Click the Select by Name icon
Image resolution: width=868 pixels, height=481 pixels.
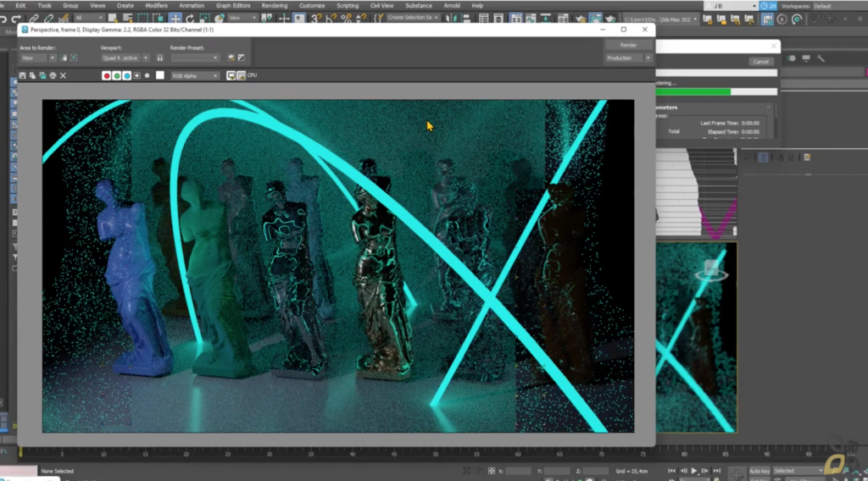(x=127, y=19)
